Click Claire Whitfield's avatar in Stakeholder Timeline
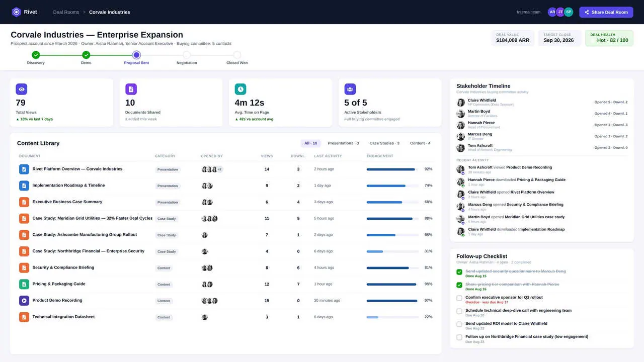Viewport: 644px width, 362px height. pyautogui.click(x=460, y=102)
